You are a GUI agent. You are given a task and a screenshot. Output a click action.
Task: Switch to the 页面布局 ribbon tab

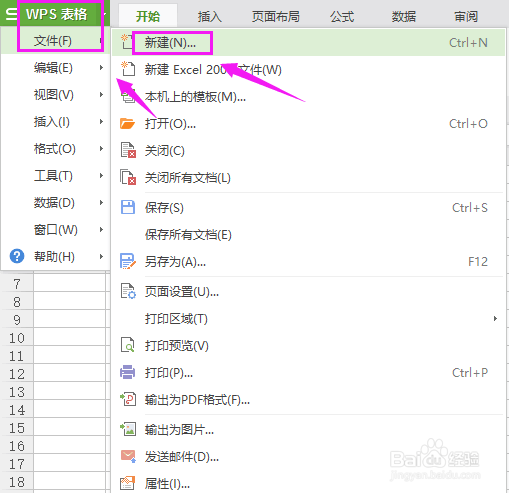click(276, 16)
